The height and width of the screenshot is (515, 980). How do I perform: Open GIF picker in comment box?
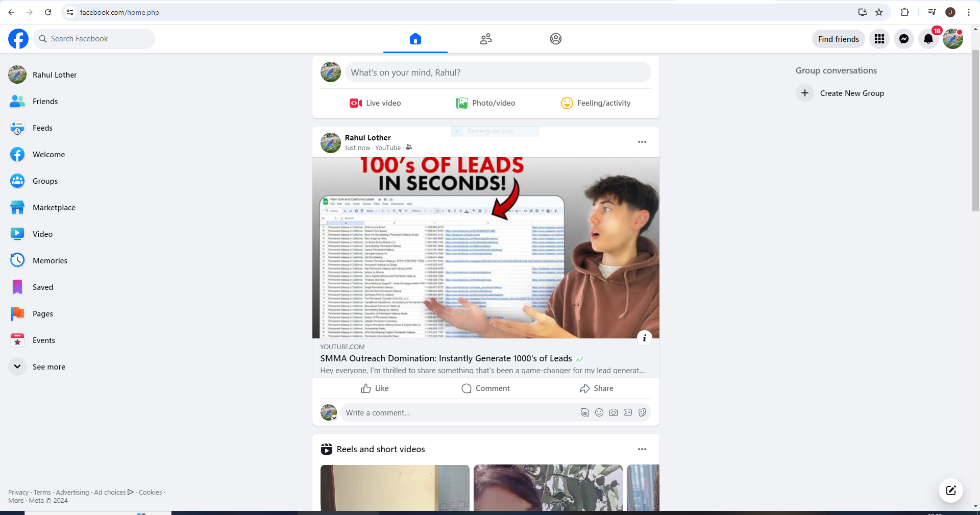(628, 412)
